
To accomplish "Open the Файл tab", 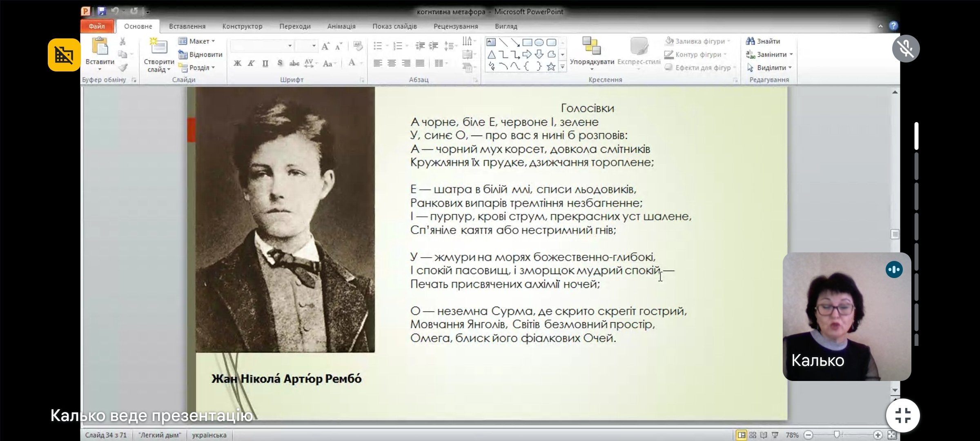I will coord(97,26).
